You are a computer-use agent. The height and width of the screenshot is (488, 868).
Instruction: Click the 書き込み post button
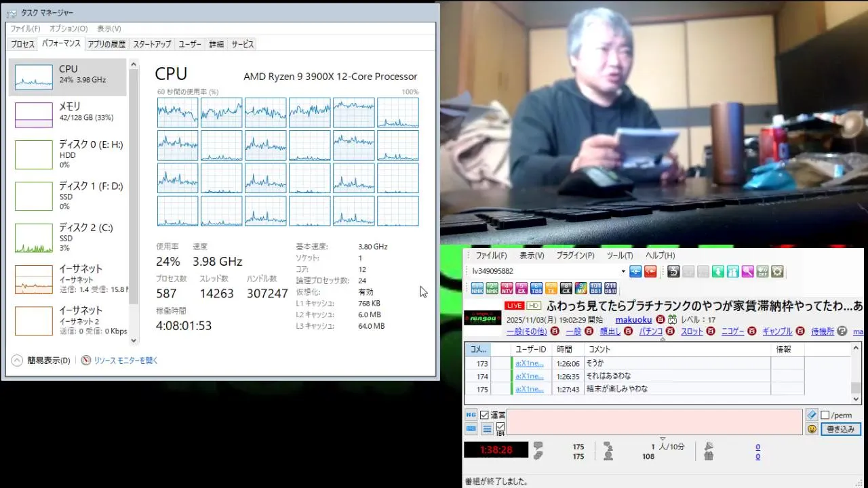841,429
